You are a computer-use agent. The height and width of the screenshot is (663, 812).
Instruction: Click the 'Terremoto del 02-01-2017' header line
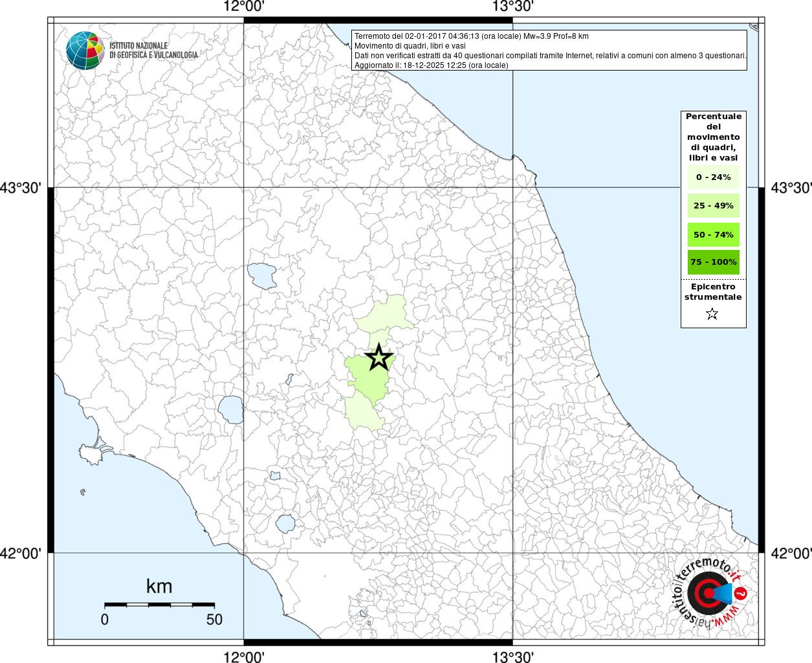click(472, 36)
